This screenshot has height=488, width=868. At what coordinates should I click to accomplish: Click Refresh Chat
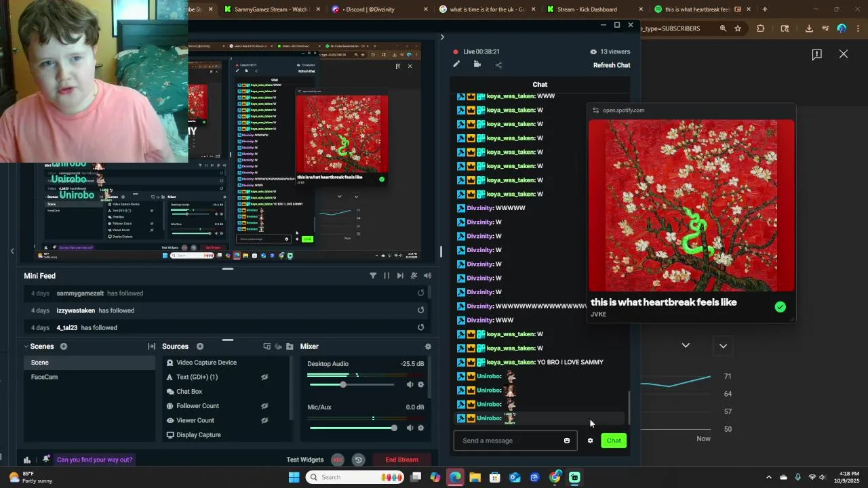pyautogui.click(x=612, y=65)
